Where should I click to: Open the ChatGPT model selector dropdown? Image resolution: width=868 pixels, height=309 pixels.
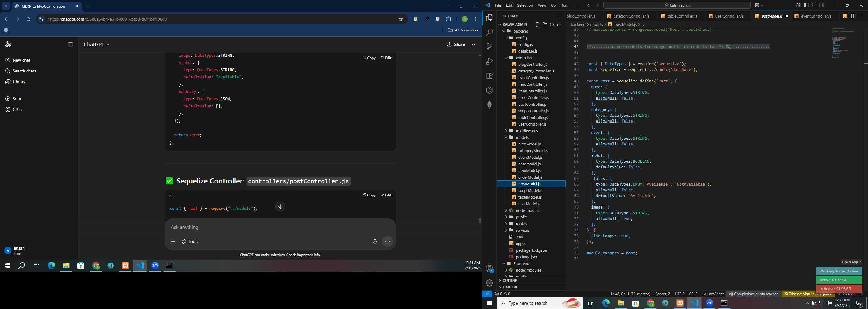[96, 45]
